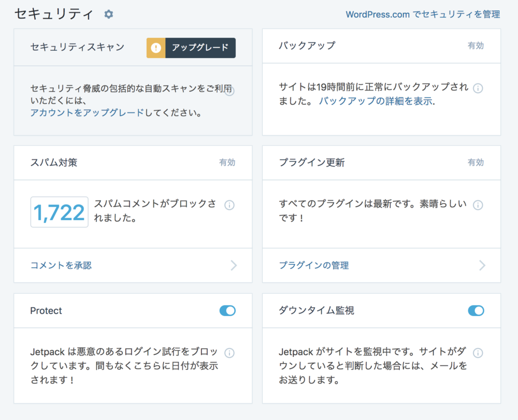
Task: Click the info icon beside the spam block message
Action: tap(229, 206)
